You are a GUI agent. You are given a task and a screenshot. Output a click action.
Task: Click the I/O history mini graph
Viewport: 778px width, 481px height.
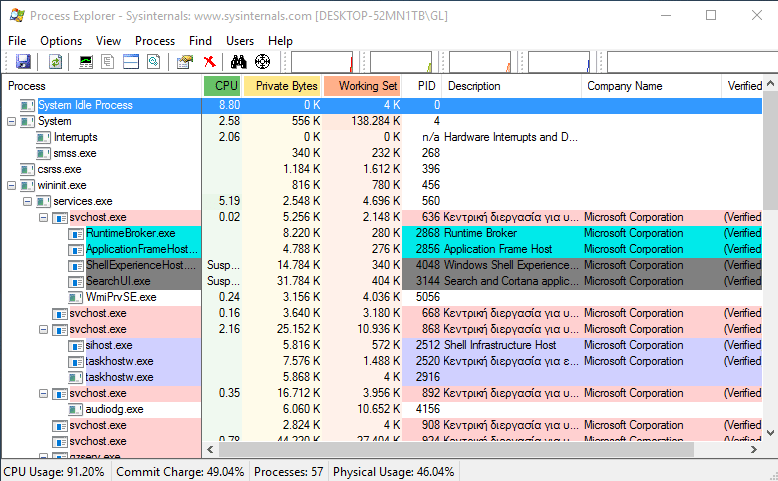[559, 62]
